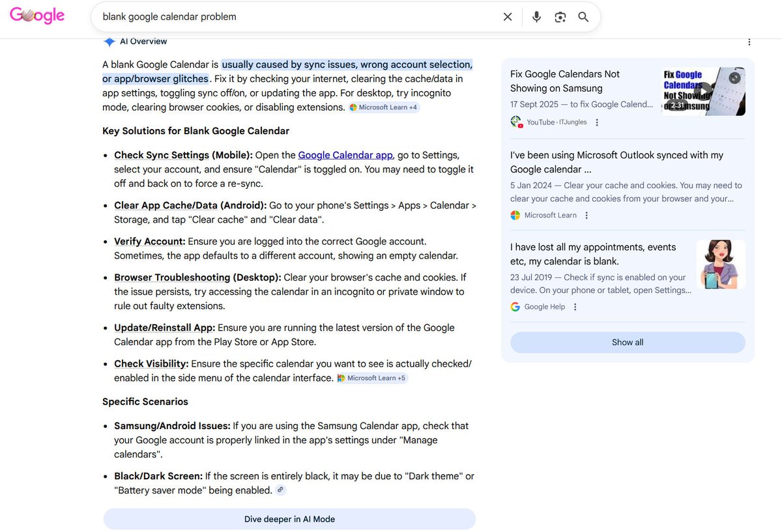Open lost all my appointments result
782x532 pixels.
point(593,254)
